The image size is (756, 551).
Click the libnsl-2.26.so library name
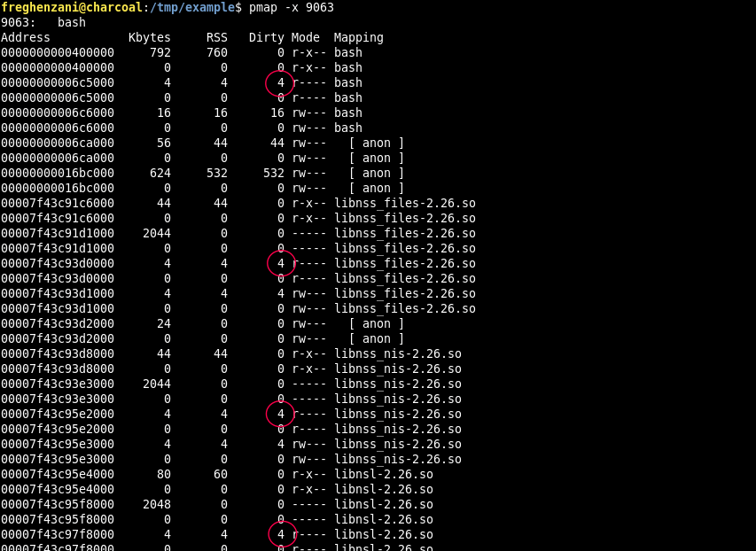point(383,474)
